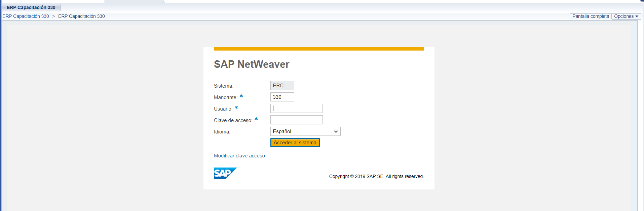Click the Acceder al sistema button
Screen dimensions: 644x211
[x=295, y=143]
